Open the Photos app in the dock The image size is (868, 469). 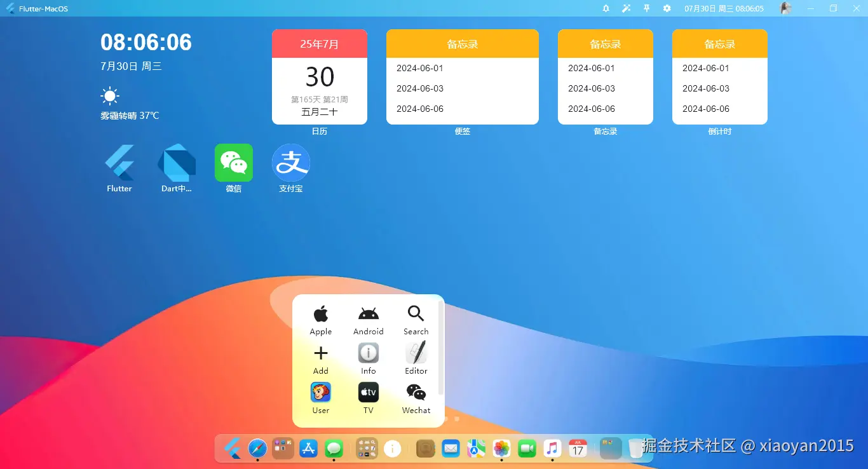(x=502, y=448)
